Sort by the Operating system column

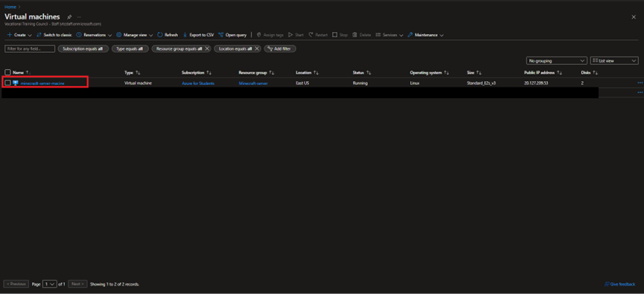429,73
